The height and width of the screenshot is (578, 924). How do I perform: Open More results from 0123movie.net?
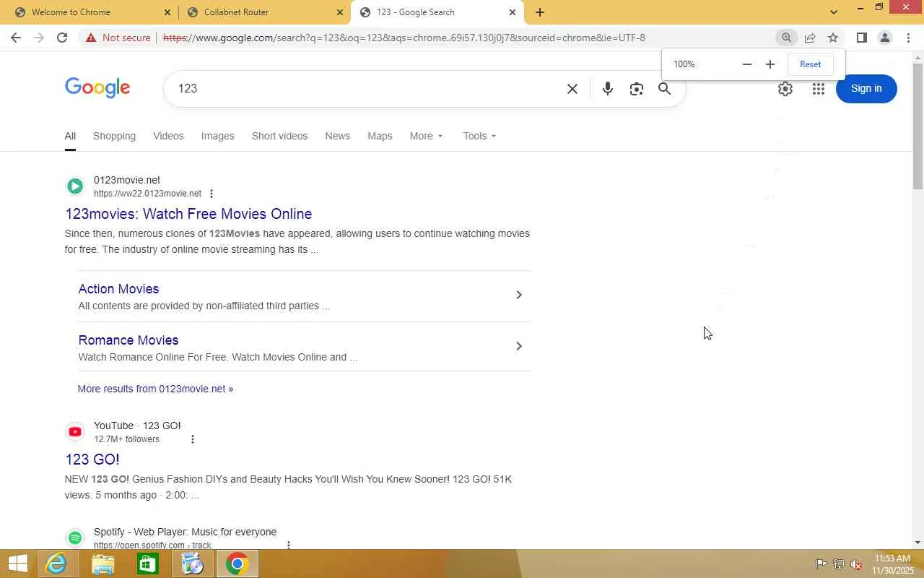click(x=155, y=389)
